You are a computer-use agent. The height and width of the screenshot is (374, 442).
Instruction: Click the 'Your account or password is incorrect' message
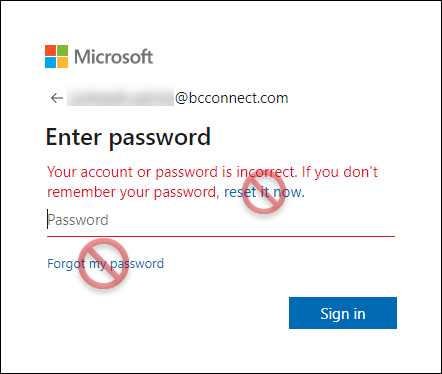pos(172,172)
